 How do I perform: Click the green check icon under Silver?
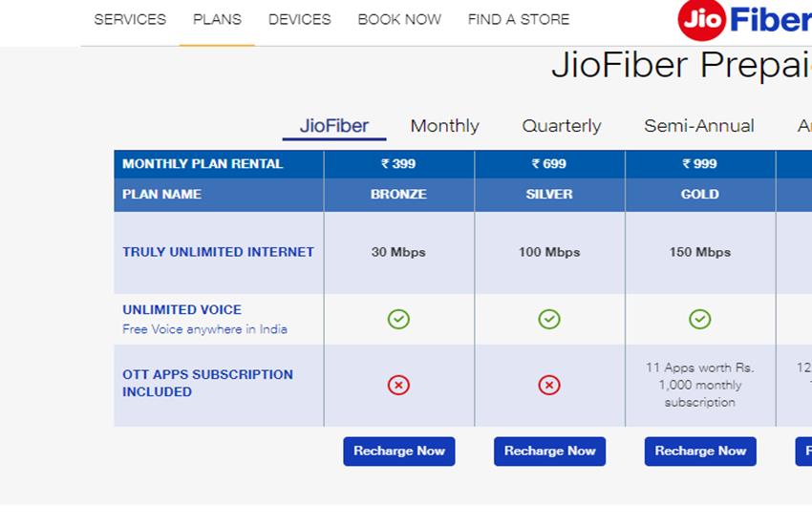549,319
